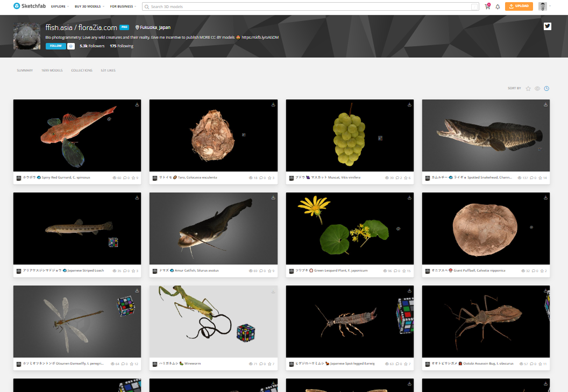Expand the Buy 3D Models menu
Screen dimensions: 568x392
coord(89,6)
